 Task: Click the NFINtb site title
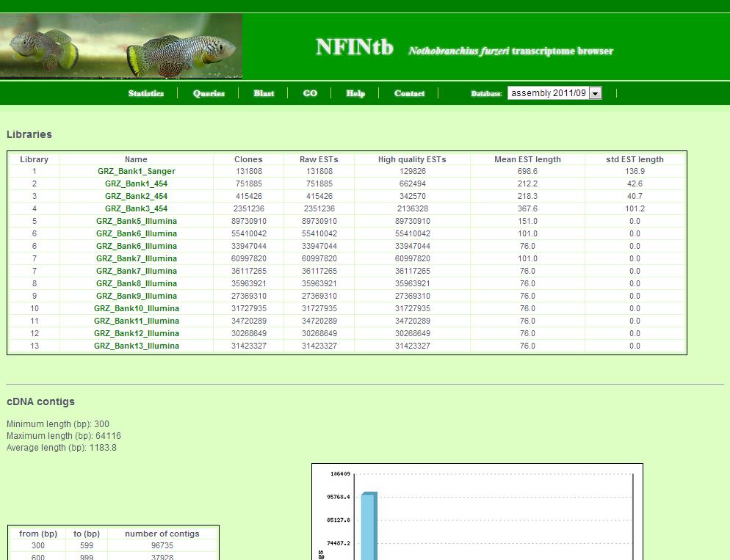pos(354,48)
